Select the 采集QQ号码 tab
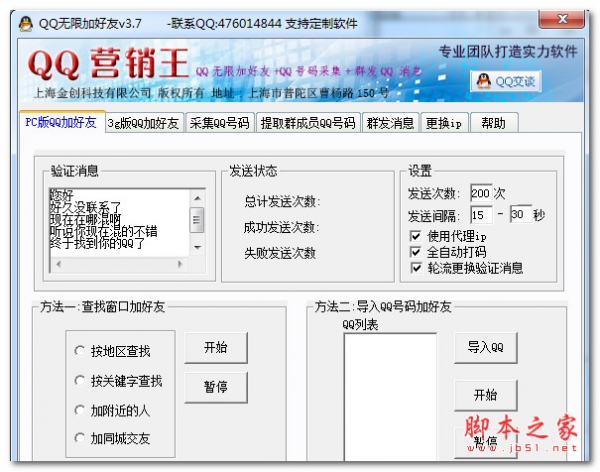This screenshot has width=600, height=472. click(220, 123)
